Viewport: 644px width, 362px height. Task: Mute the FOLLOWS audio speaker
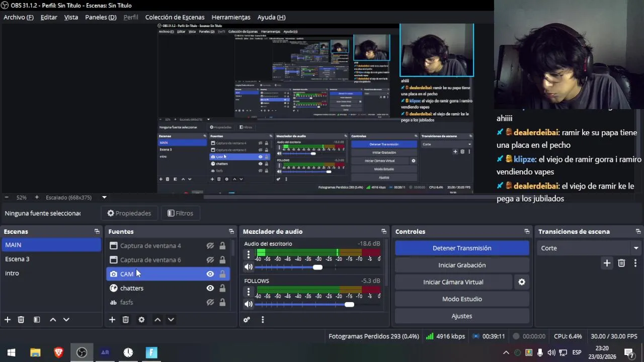tap(249, 304)
